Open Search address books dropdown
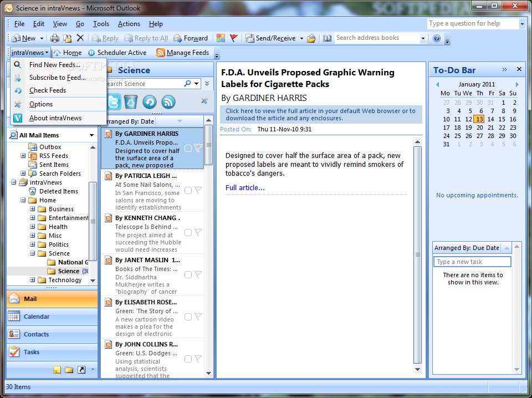This screenshot has width=532, height=398. pos(423,38)
